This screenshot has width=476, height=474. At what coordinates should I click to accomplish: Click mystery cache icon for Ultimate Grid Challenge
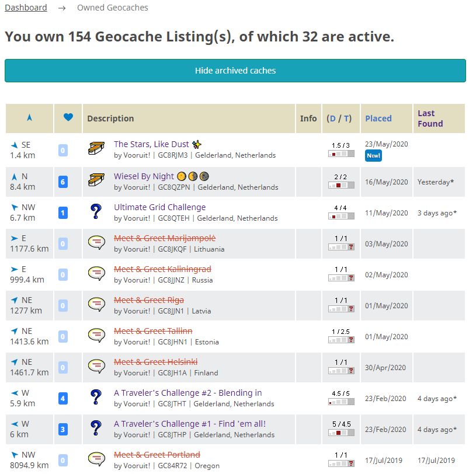pyautogui.click(x=96, y=212)
